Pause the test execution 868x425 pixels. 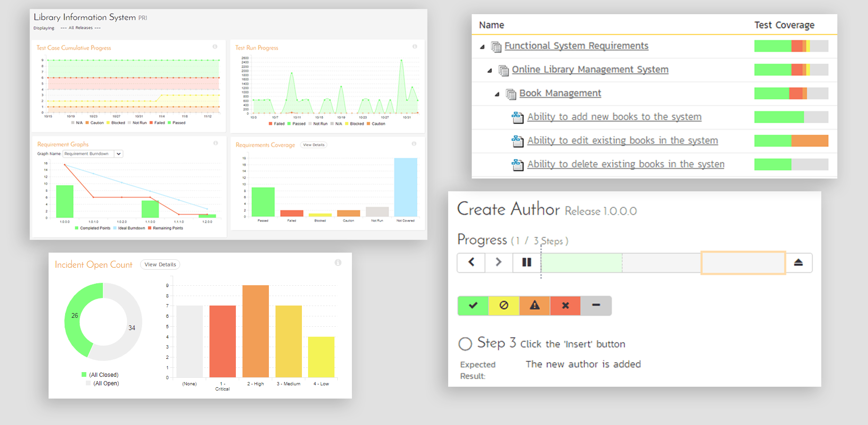[526, 263]
